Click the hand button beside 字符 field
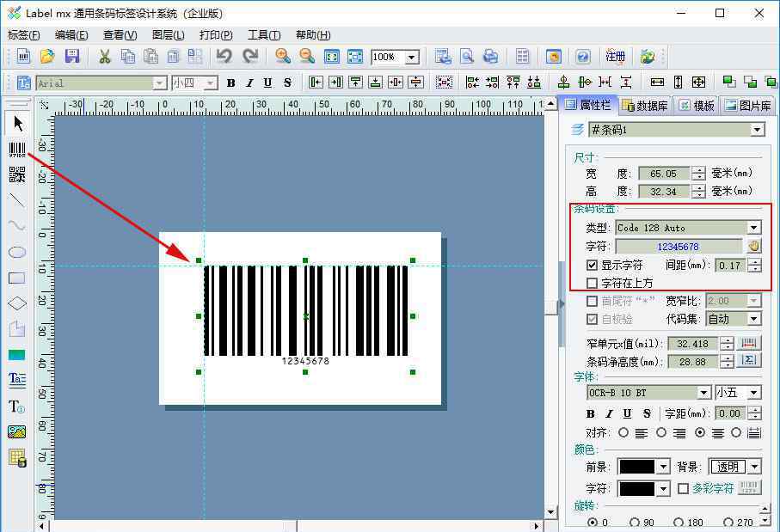Image resolution: width=780 pixels, height=532 pixels. [753, 246]
